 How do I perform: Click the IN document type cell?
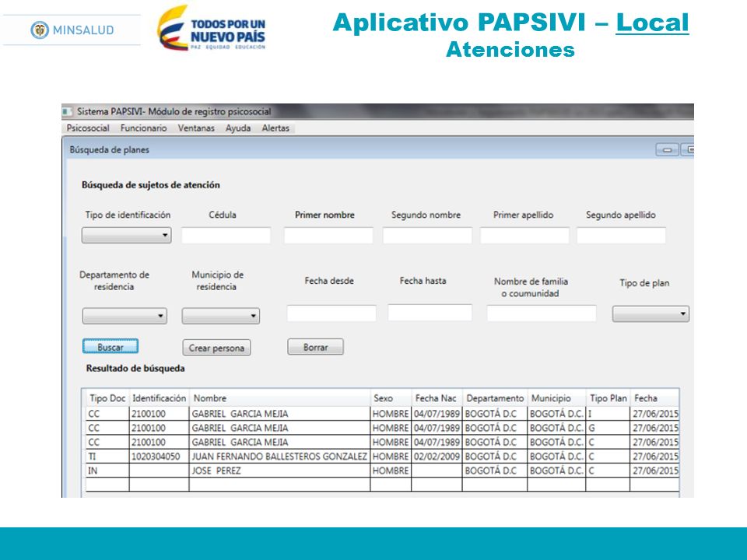[107, 471]
